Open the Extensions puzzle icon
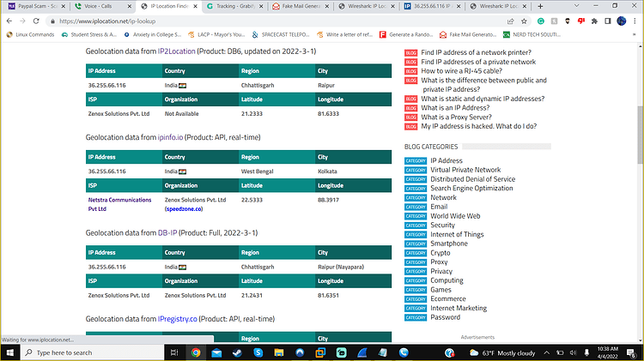The width and height of the screenshot is (644, 361). [x=594, y=21]
